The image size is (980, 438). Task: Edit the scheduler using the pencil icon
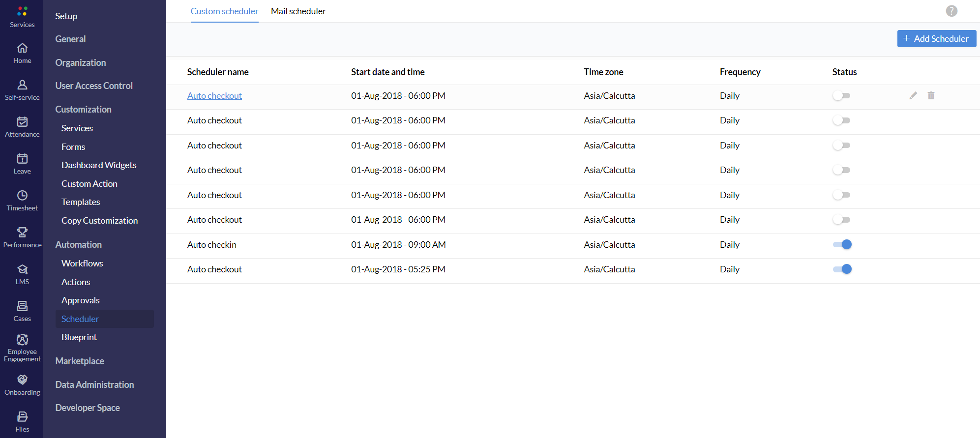(x=913, y=96)
